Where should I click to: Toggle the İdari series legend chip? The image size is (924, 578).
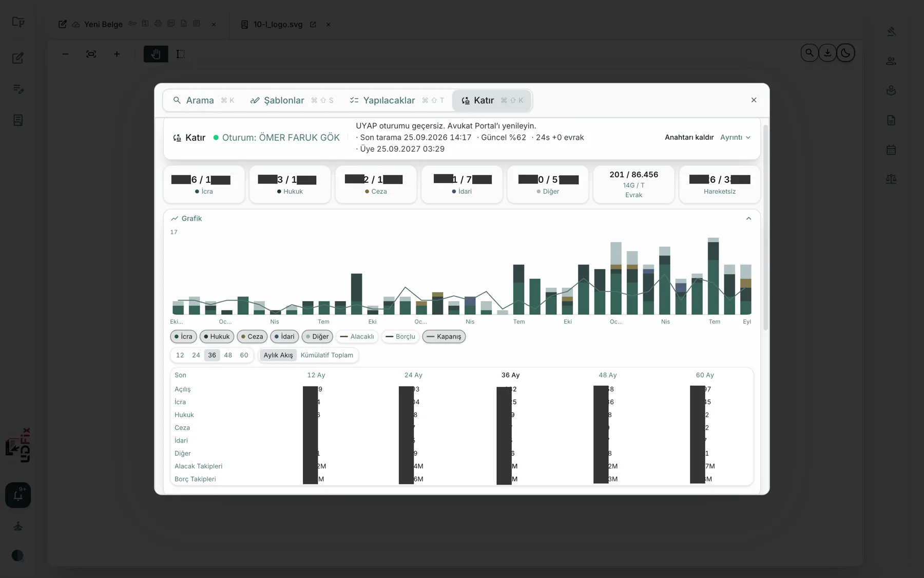284,337
